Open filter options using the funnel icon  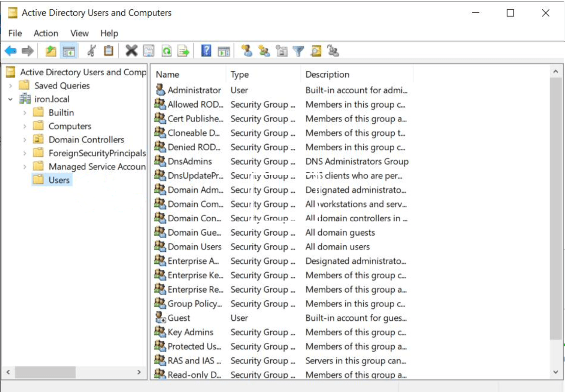coord(298,51)
